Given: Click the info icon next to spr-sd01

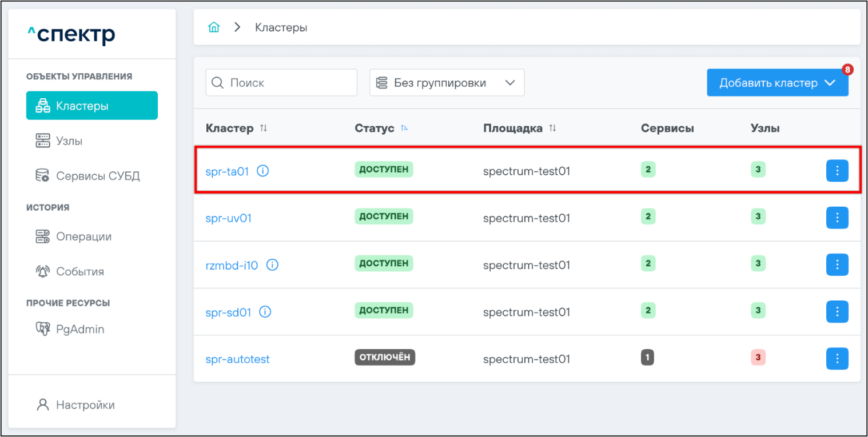Looking at the screenshot, I should click(265, 312).
